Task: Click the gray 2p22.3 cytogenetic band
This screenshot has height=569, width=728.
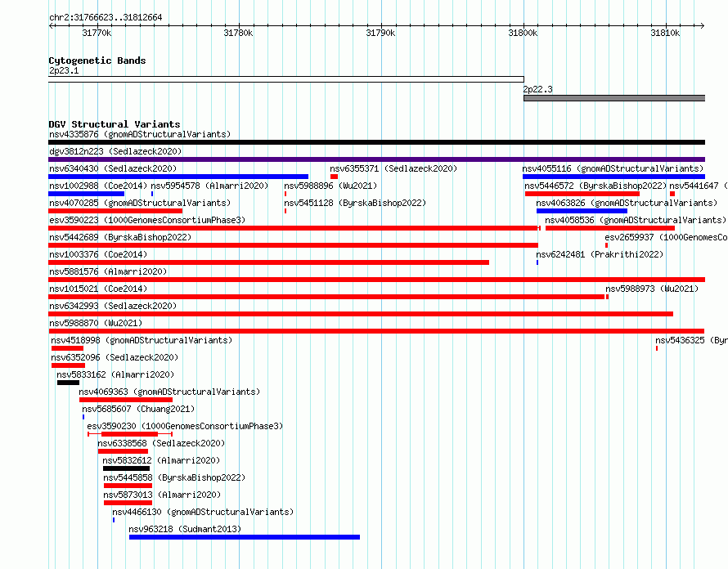Action: pos(614,98)
